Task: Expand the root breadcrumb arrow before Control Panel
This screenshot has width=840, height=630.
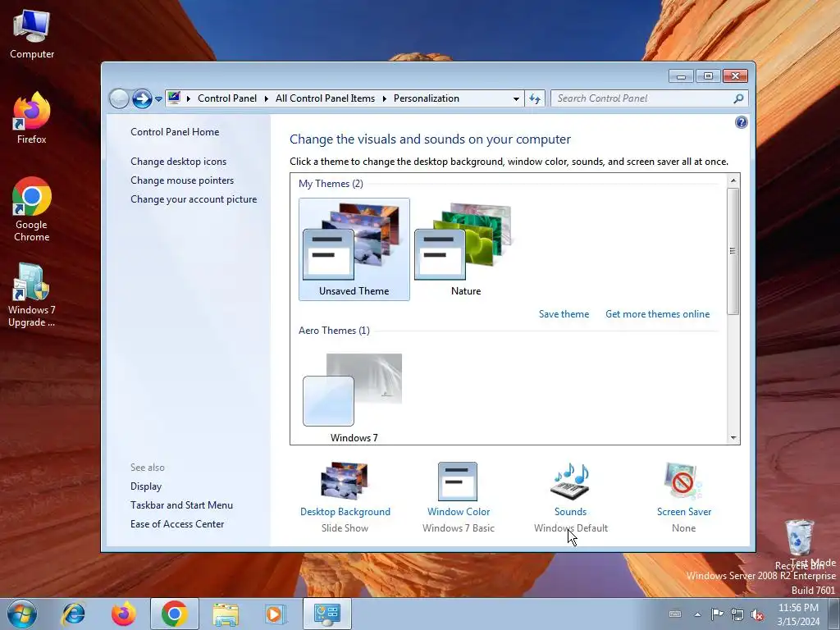Action: coord(189,98)
